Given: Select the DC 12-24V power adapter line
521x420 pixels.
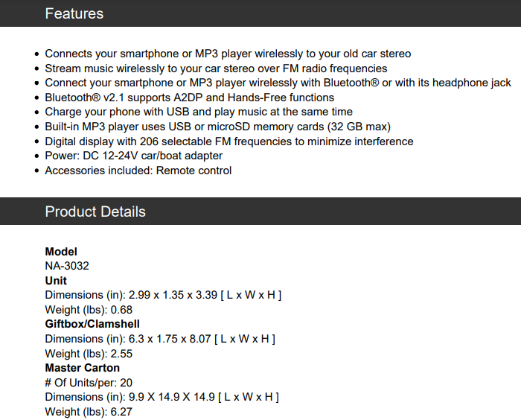Looking at the screenshot, I should pos(133,156).
